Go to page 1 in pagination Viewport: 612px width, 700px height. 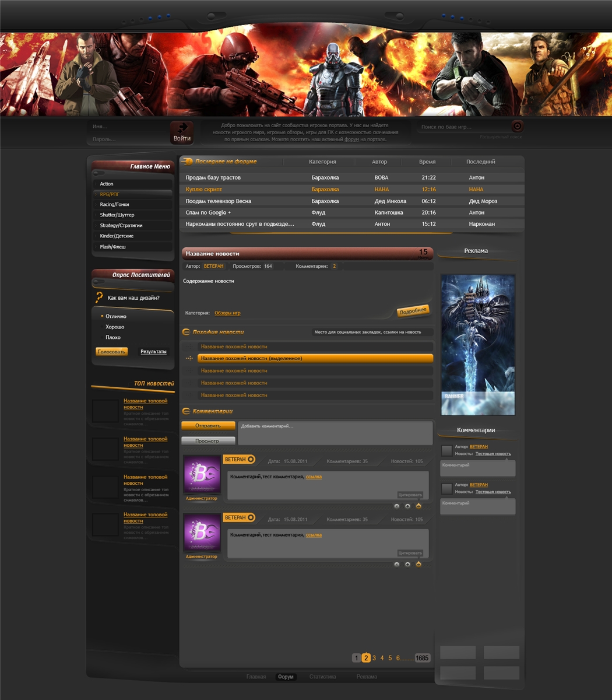click(357, 658)
